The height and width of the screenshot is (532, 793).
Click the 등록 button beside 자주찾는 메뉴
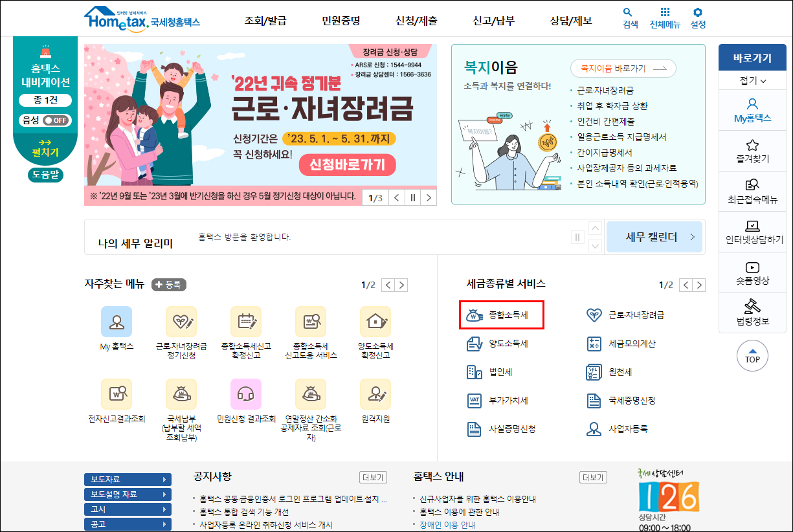coord(169,284)
